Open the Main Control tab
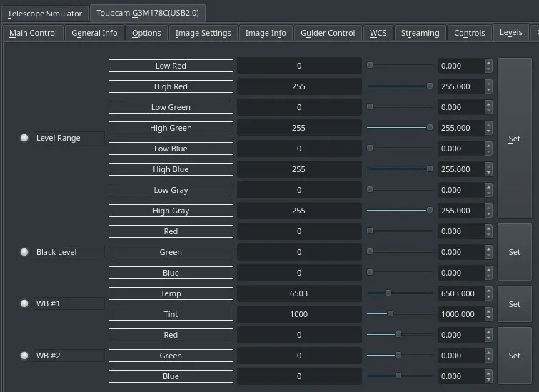This screenshot has height=392, width=539. [x=33, y=33]
